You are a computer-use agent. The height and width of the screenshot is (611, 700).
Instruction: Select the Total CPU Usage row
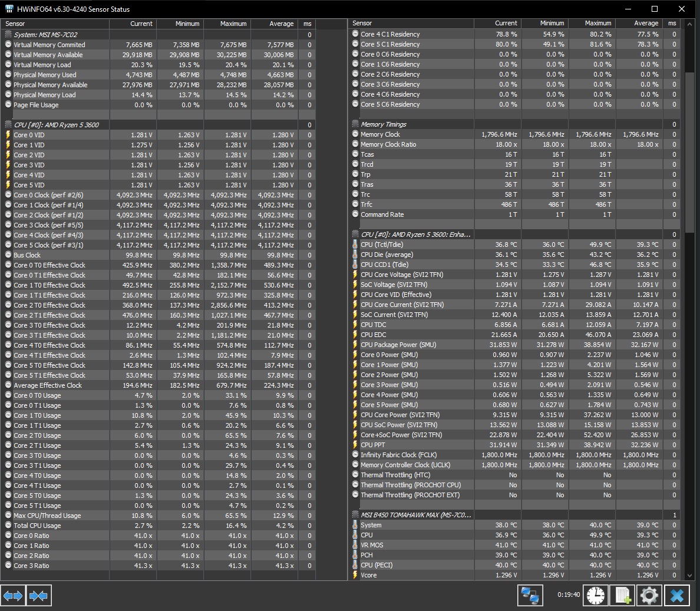158,526
